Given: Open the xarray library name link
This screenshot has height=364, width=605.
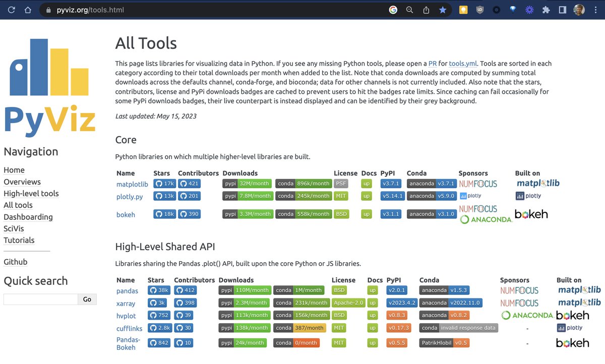Looking at the screenshot, I should (126, 304).
